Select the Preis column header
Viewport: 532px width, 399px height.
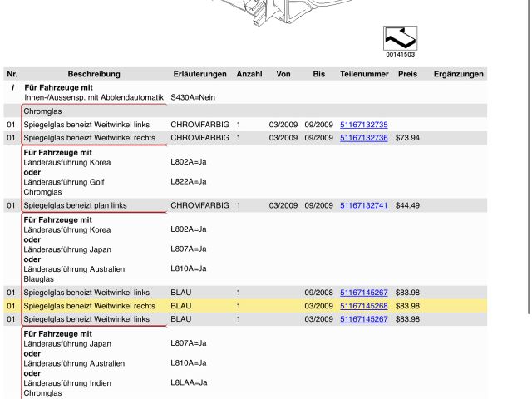(407, 75)
